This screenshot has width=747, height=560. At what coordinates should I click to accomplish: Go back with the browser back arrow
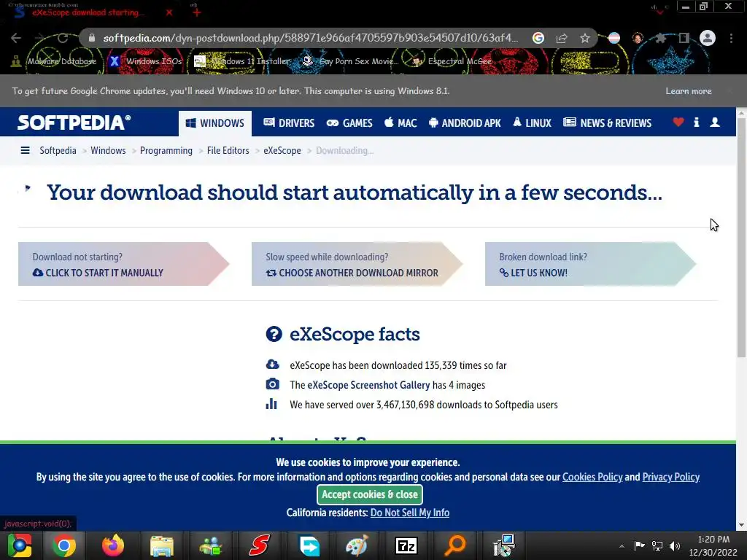click(16, 38)
